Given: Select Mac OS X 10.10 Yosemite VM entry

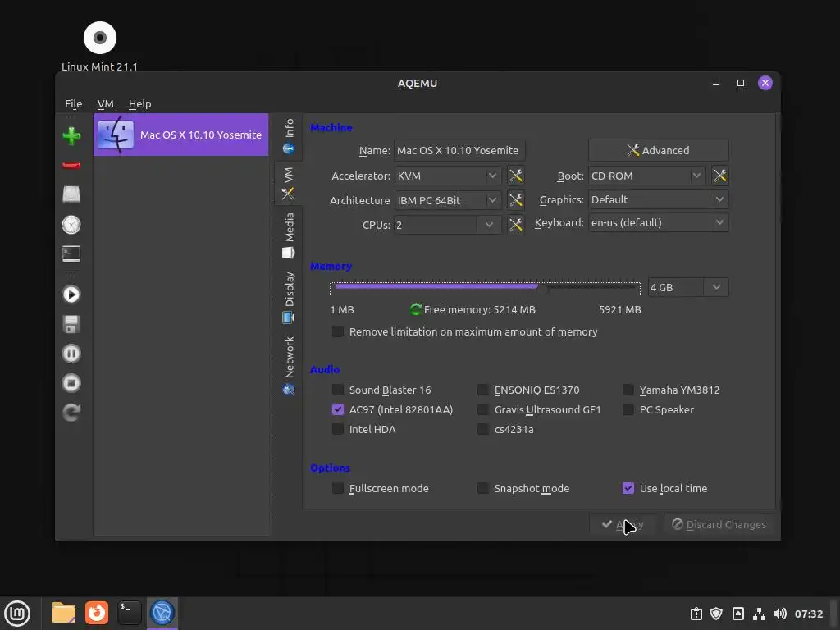Looking at the screenshot, I should (x=181, y=135).
